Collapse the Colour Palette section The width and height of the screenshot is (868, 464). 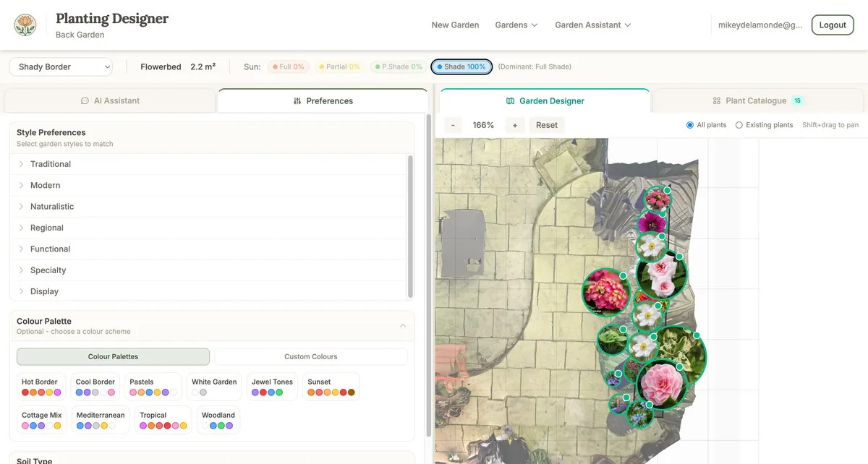coord(403,325)
